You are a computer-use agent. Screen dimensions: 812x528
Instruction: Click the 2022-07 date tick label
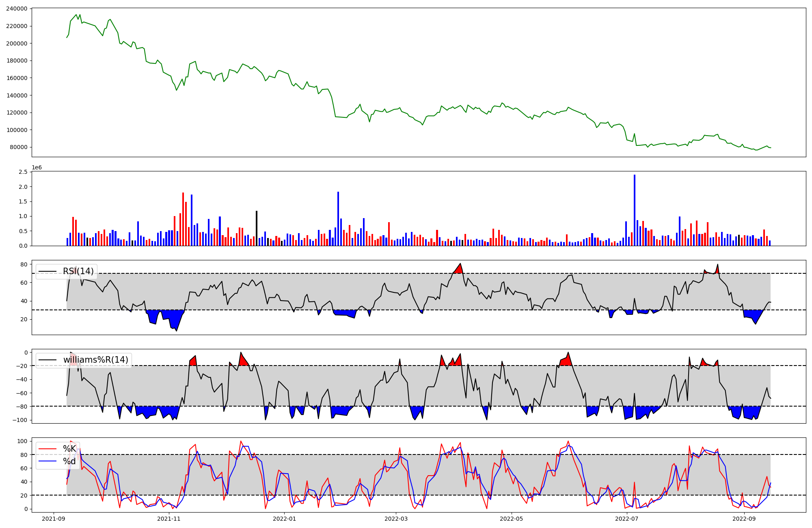point(627,519)
